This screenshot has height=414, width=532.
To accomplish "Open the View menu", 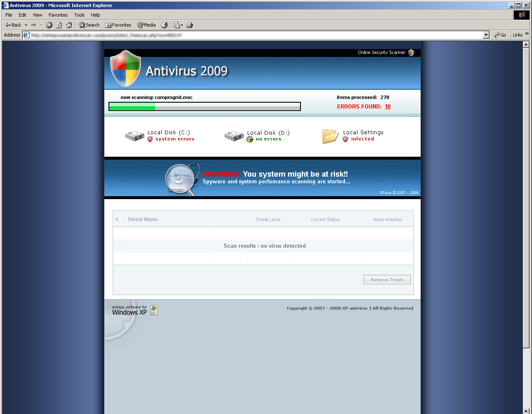I will click(x=37, y=15).
